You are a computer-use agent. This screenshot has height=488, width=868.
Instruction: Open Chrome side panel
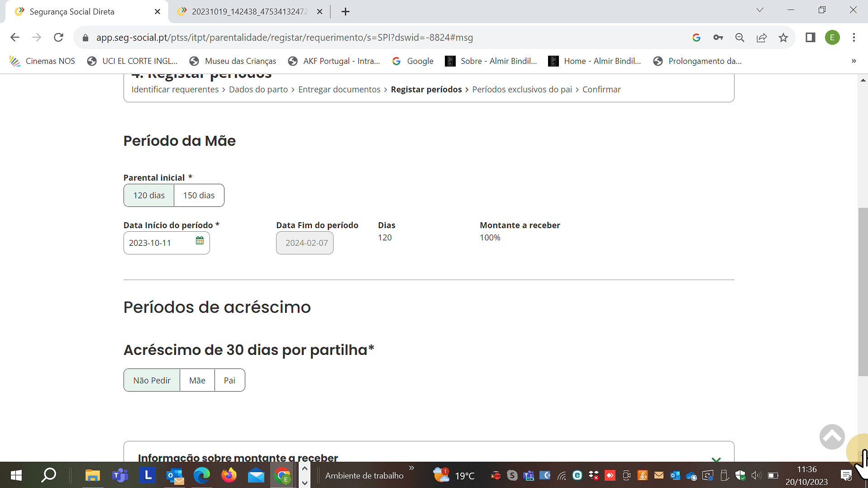tap(810, 38)
